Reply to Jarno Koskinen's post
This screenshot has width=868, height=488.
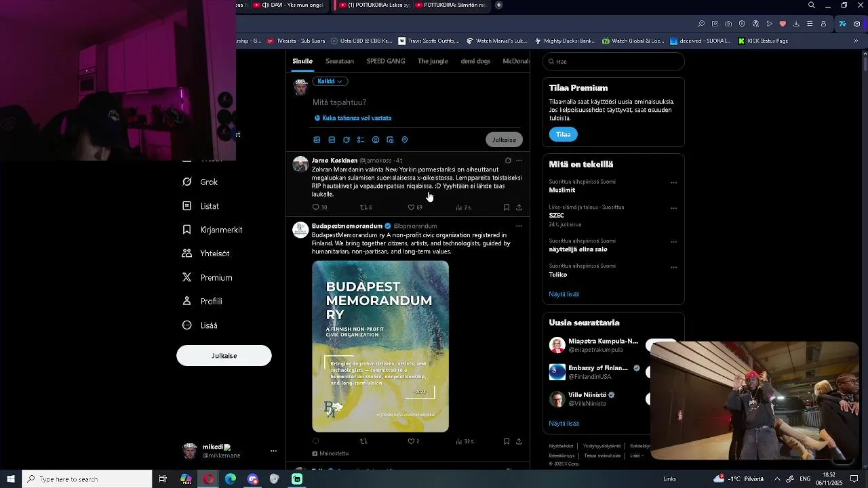coord(315,207)
